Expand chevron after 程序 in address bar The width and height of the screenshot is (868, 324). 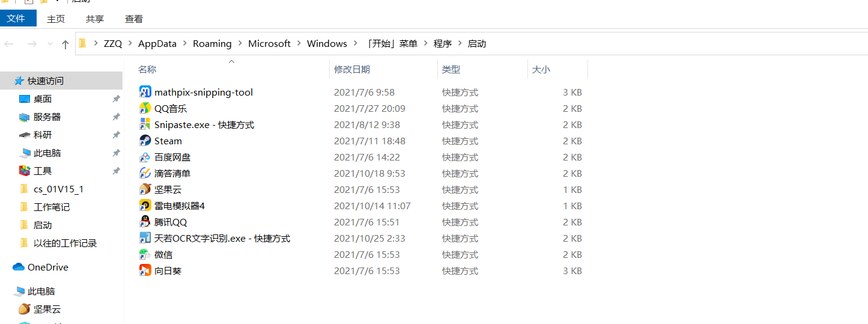[460, 43]
